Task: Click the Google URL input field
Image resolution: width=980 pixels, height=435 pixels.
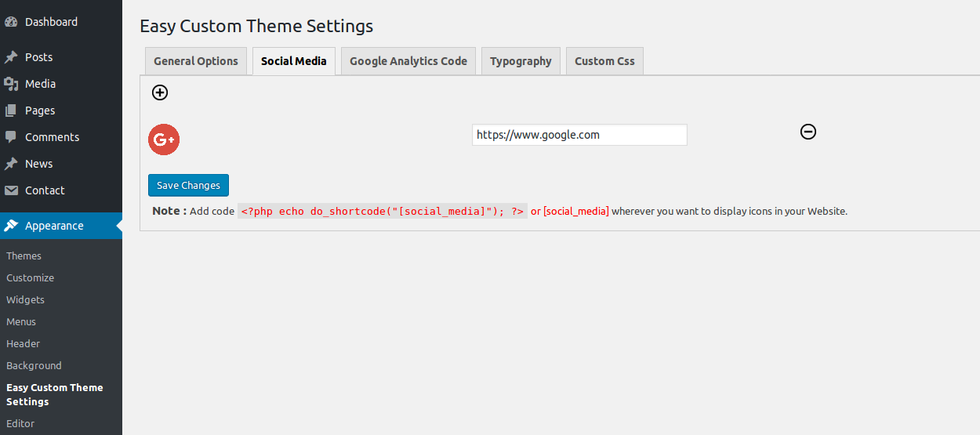Action: point(579,135)
